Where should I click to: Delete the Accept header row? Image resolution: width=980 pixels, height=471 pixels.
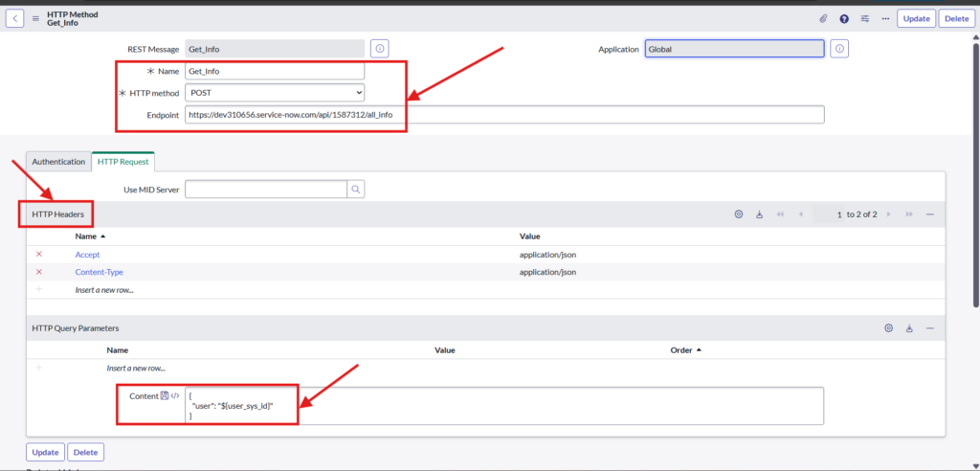pos(39,255)
